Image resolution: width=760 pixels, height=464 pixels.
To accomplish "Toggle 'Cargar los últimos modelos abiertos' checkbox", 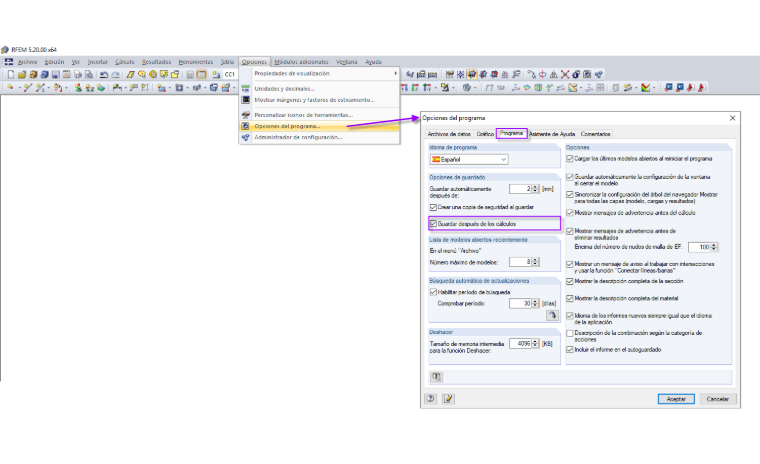I will [570, 159].
